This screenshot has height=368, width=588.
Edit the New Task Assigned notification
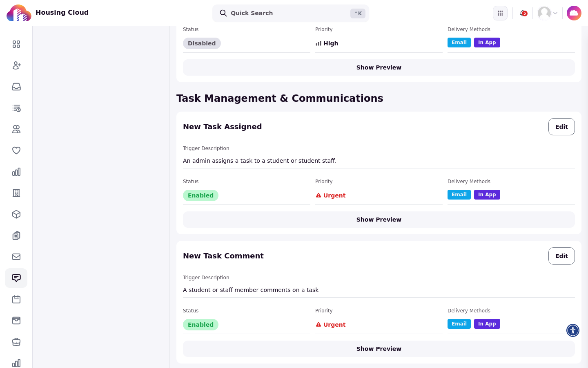point(561,127)
